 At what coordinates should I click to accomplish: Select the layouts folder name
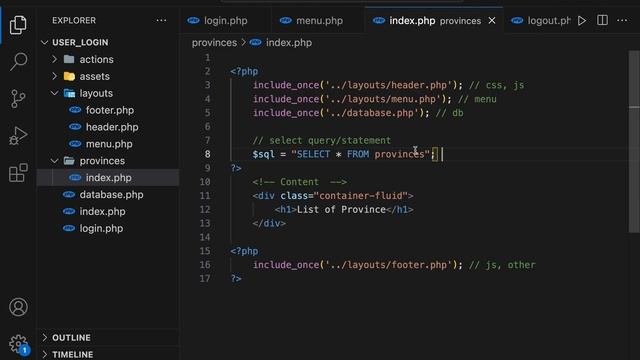pos(96,93)
